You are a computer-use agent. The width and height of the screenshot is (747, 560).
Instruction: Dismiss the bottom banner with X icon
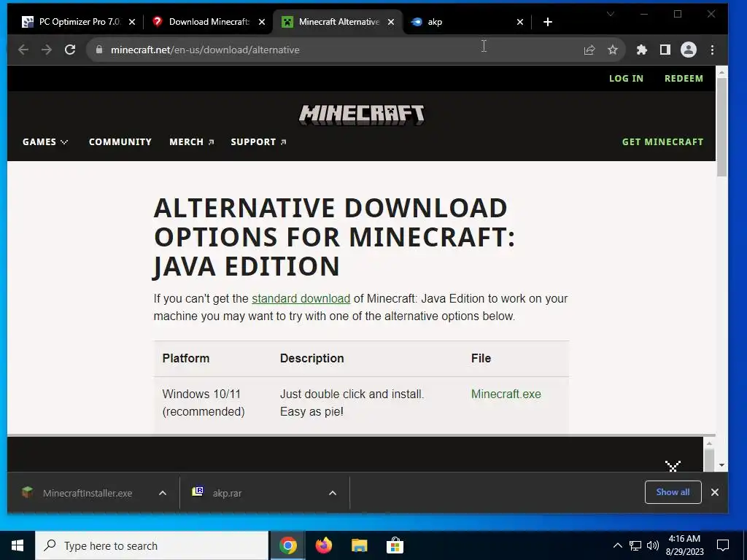coord(673,466)
